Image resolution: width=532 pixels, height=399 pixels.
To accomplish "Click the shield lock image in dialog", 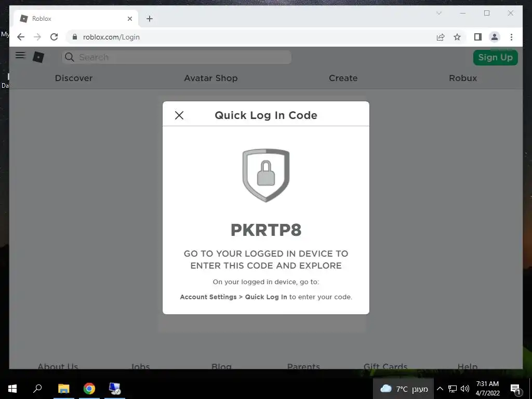I will point(266,175).
